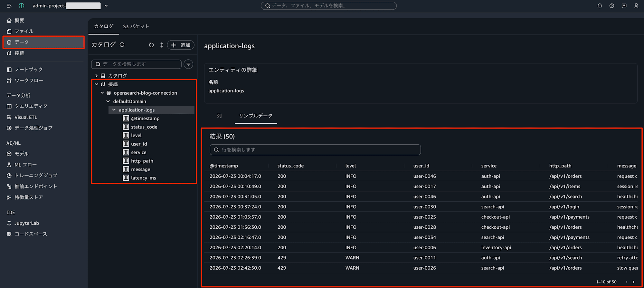This screenshot has height=288, width=644.
Task: Switch to the S3 バケット tab
Action: point(136,26)
